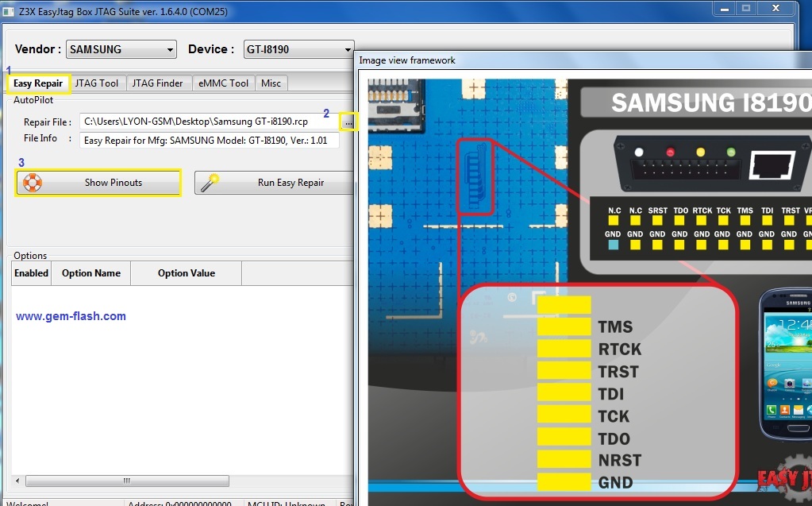Click the NRST pin label in pinout
Viewport: 812px width, 506px height.
click(x=620, y=460)
